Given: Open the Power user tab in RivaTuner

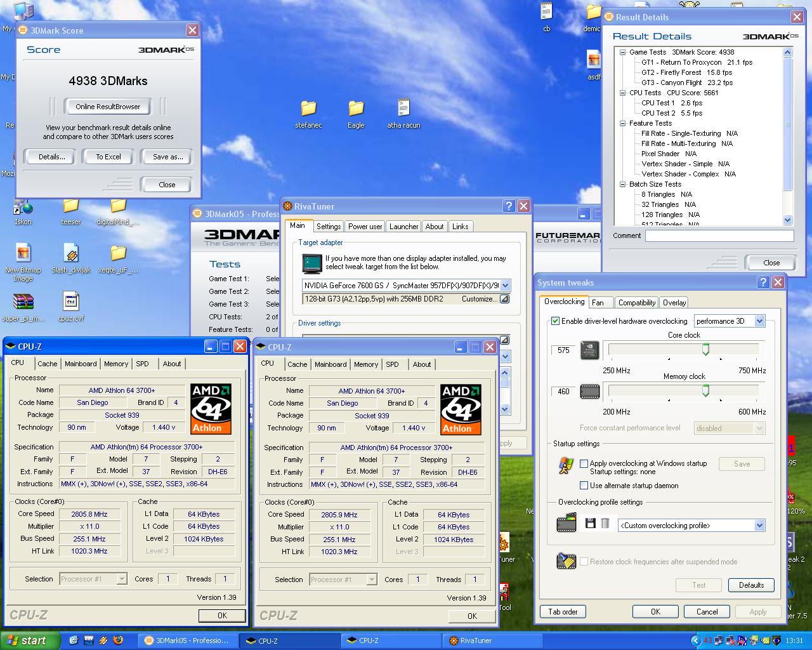Looking at the screenshot, I should coord(365,227).
